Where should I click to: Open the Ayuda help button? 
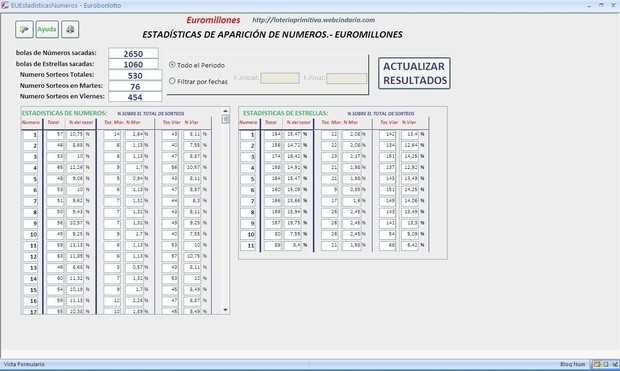[47, 29]
